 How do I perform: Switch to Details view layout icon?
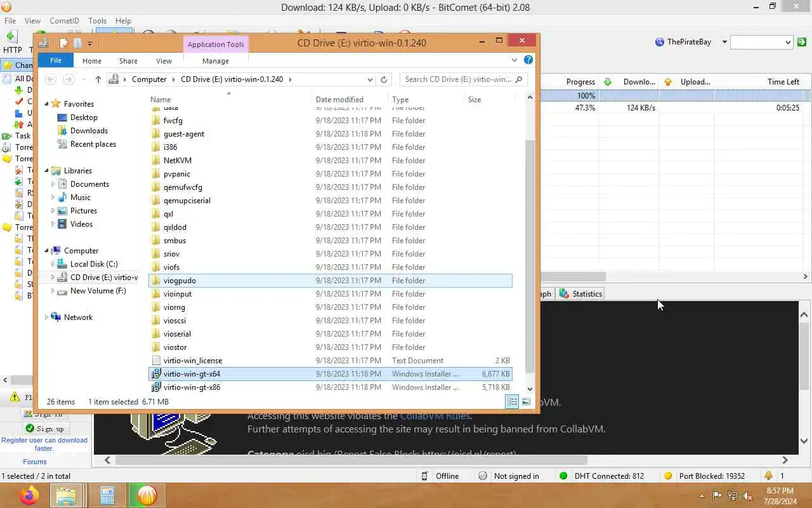(x=511, y=401)
